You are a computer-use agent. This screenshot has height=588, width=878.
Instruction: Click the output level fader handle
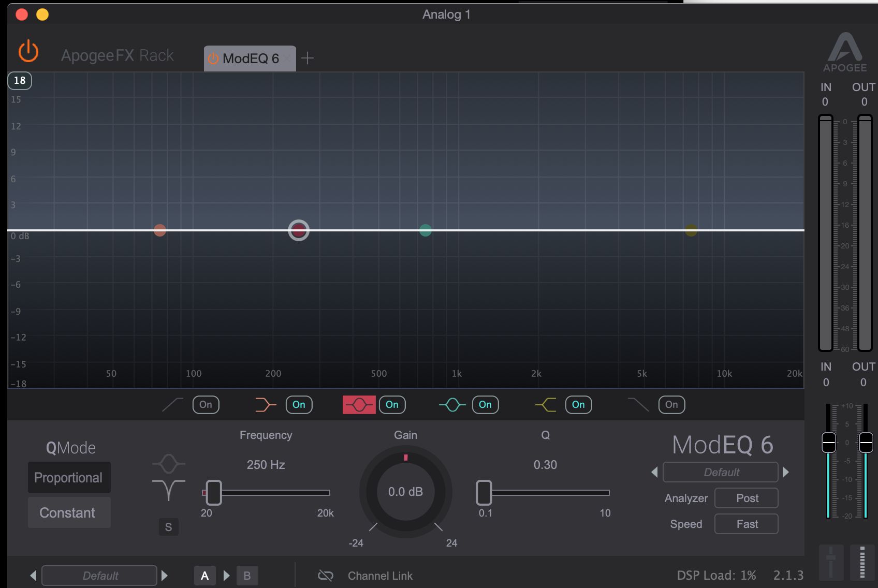[x=866, y=443]
